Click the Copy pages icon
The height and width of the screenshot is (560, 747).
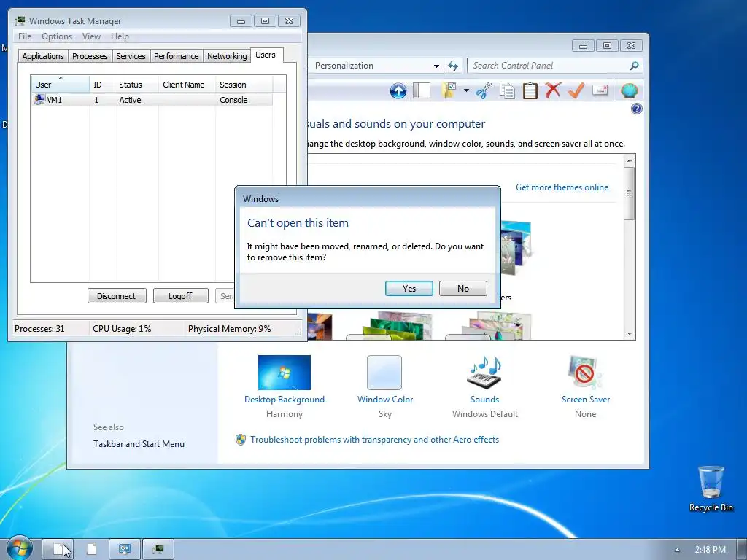[x=507, y=90]
